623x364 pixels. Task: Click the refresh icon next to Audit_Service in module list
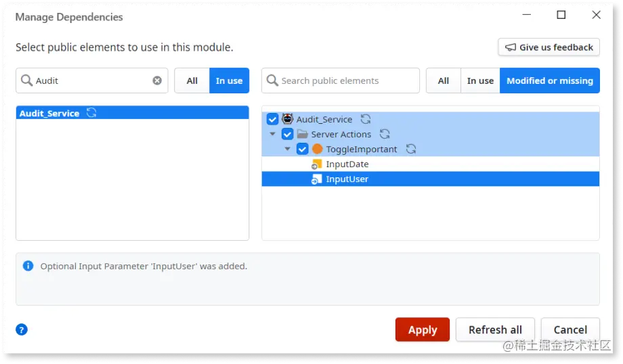click(91, 113)
